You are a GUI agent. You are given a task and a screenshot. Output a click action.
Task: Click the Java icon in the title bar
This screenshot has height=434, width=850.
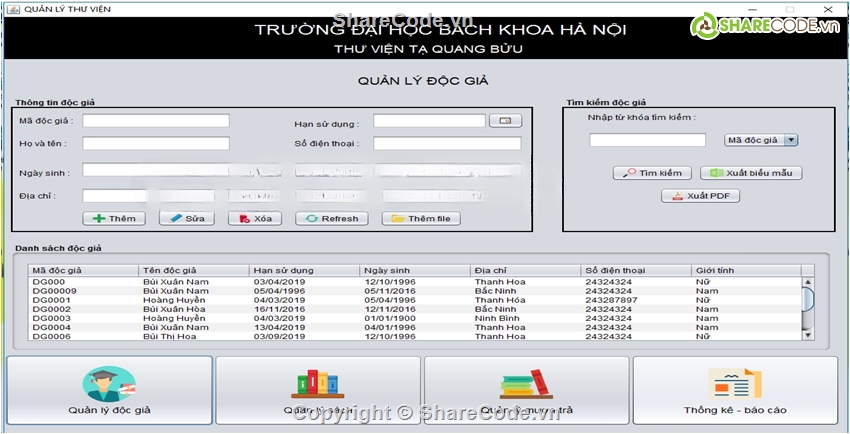13,9
